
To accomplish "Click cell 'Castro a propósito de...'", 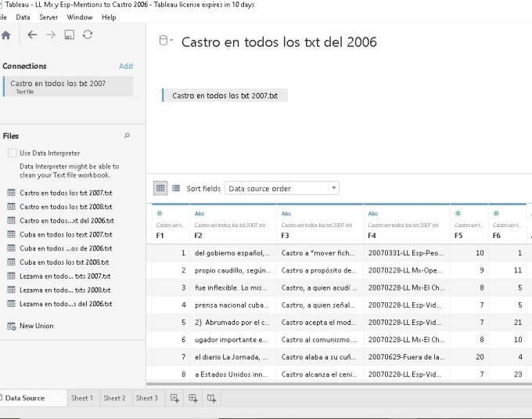I will 320,270.
